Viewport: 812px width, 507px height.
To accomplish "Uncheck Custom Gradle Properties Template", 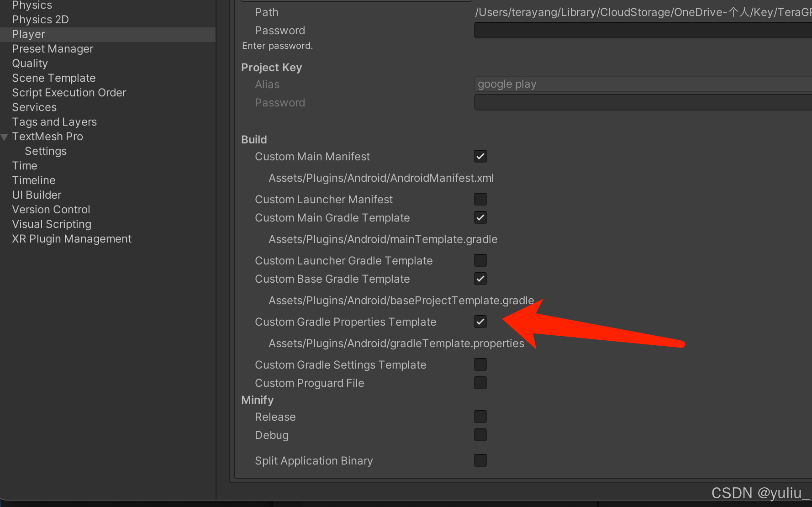I will pos(480,322).
